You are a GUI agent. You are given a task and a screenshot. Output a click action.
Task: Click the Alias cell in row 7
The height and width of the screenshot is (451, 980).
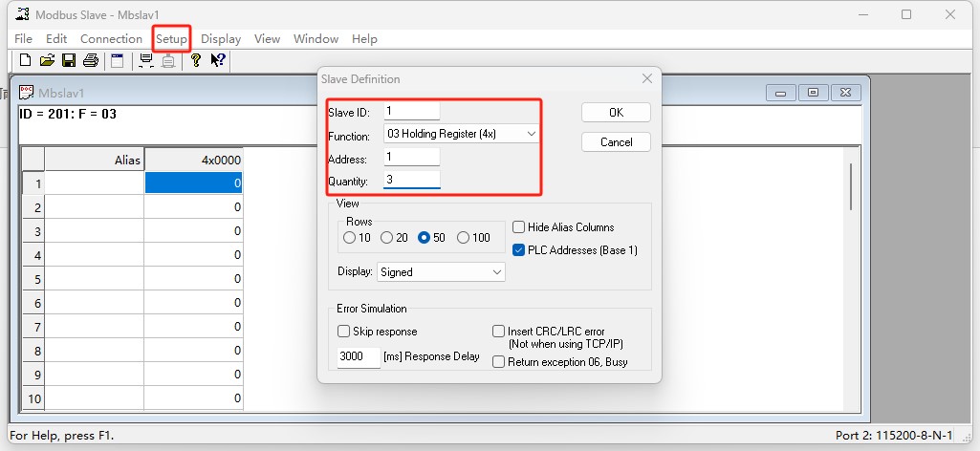(x=95, y=327)
